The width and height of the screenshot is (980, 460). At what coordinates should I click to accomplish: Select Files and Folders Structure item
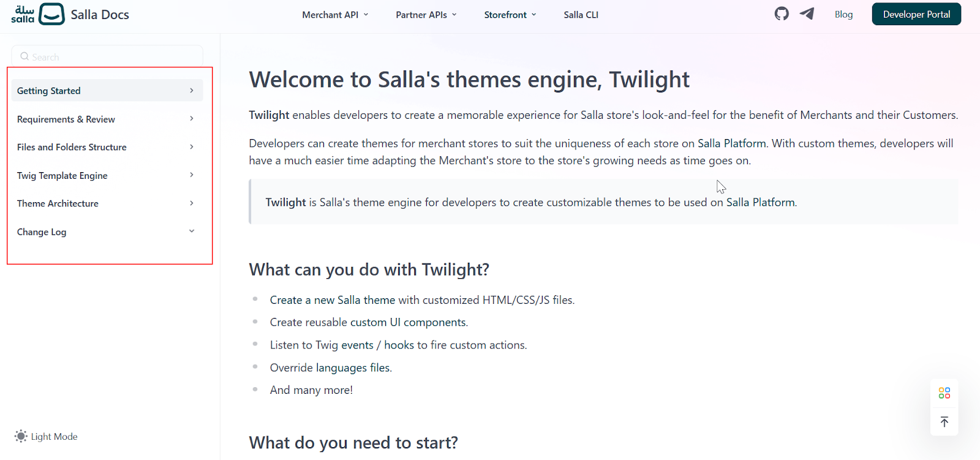click(x=107, y=147)
